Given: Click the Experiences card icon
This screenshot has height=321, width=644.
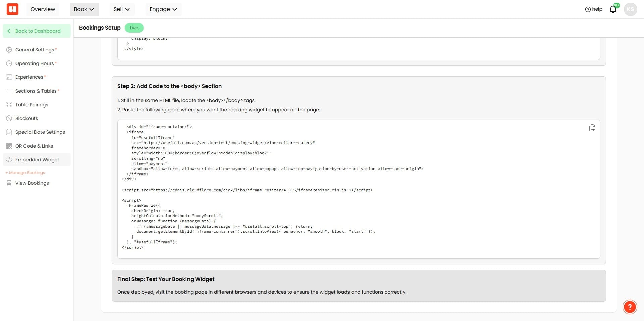Looking at the screenshot, I should [x=9, y=77].
